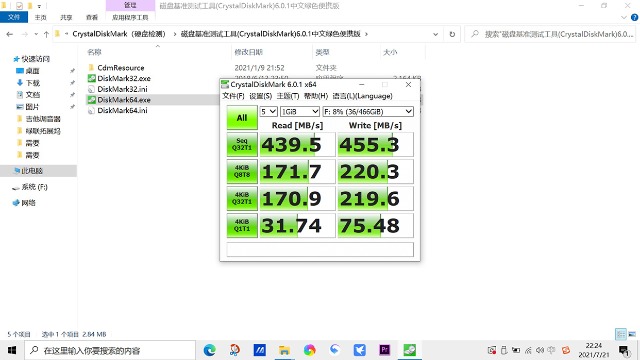Go forward in Explorer with the forward arrow

[24, 34]
